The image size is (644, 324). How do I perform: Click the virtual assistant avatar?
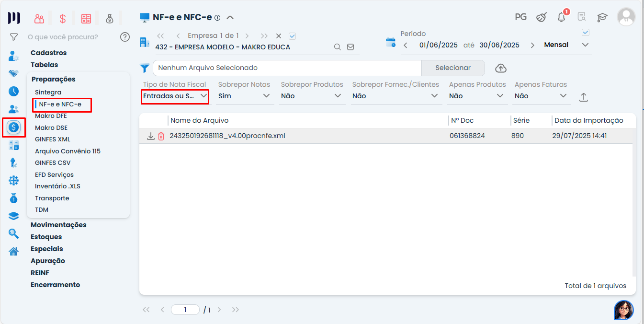tap(623, 310)
